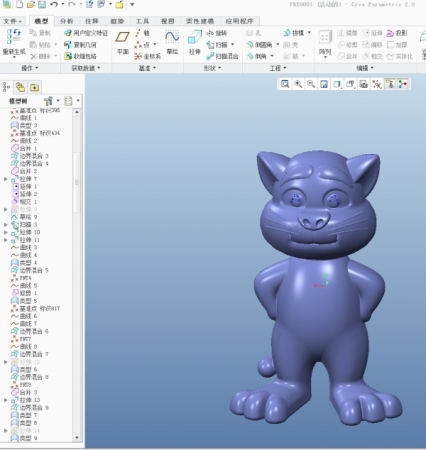Expand the 拉伸 7 tree node
The image size is (426, 450).
[6, 179]
